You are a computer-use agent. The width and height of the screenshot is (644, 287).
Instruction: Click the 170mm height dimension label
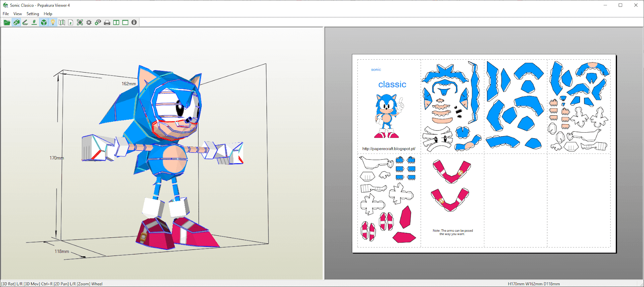point(57,158)
